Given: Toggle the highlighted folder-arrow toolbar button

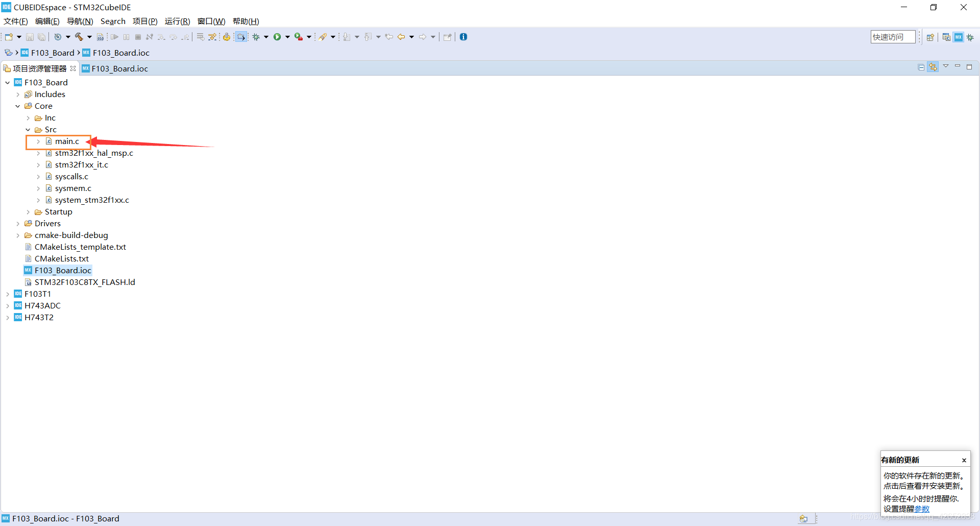Looking at the screenshot, I should (241, 37).
